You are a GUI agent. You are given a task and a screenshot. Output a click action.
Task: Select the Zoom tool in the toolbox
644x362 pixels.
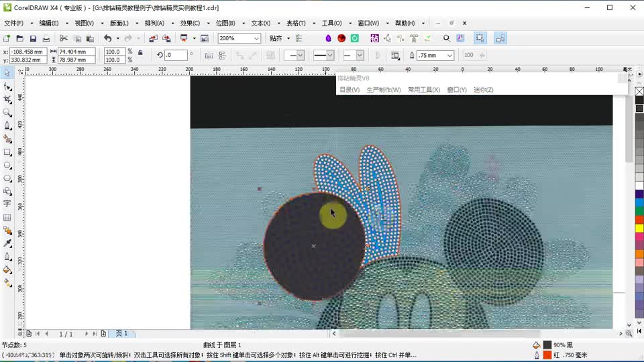7,113
